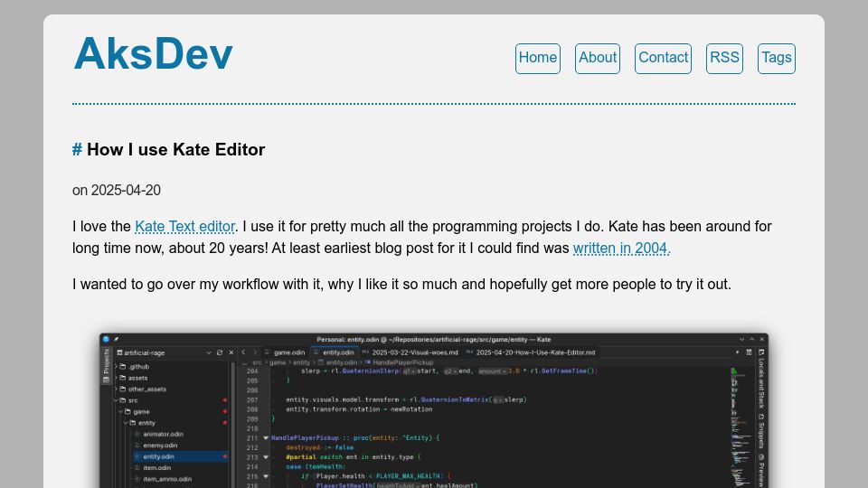Image resolution: width=868 pixels, height=488 pixels.
Task: Open the 'written in 2004' link
Action: point(620,248)
